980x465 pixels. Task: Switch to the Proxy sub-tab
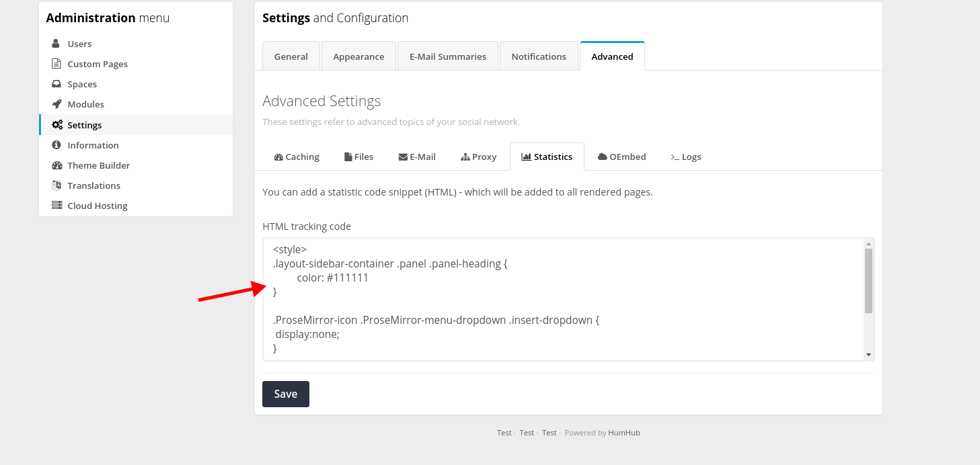click(x=478, y=156)
